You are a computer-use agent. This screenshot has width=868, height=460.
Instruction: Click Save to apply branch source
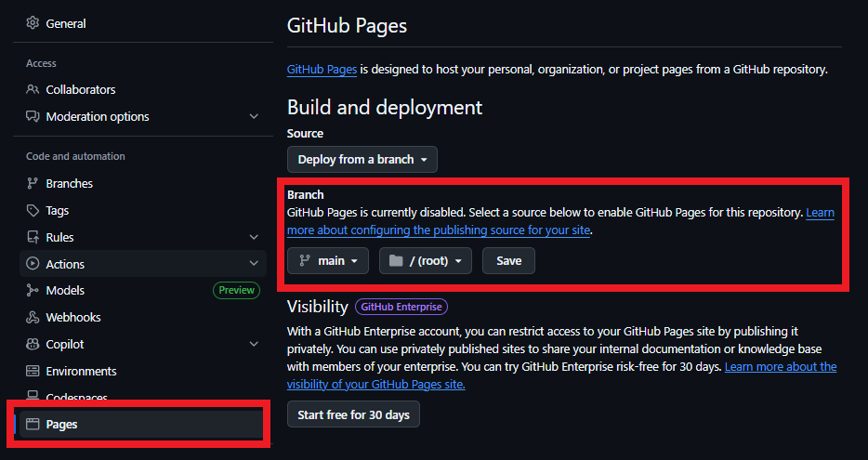point(508,261)
